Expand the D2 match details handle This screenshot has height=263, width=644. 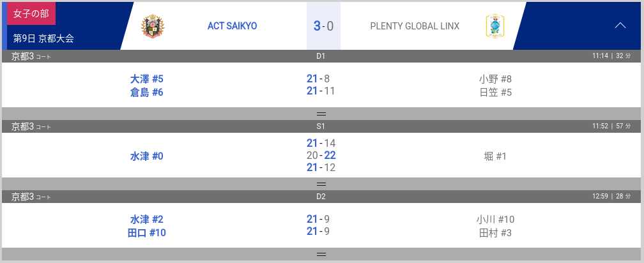321,254
